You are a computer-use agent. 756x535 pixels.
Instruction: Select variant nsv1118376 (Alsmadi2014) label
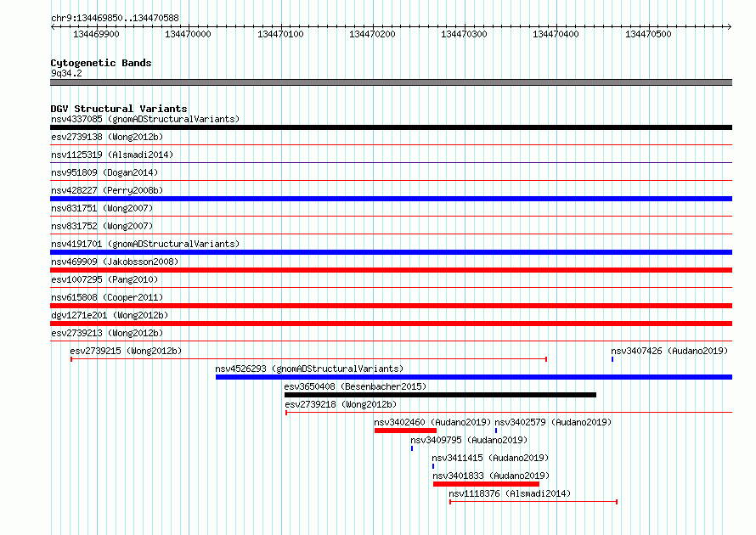510,493
